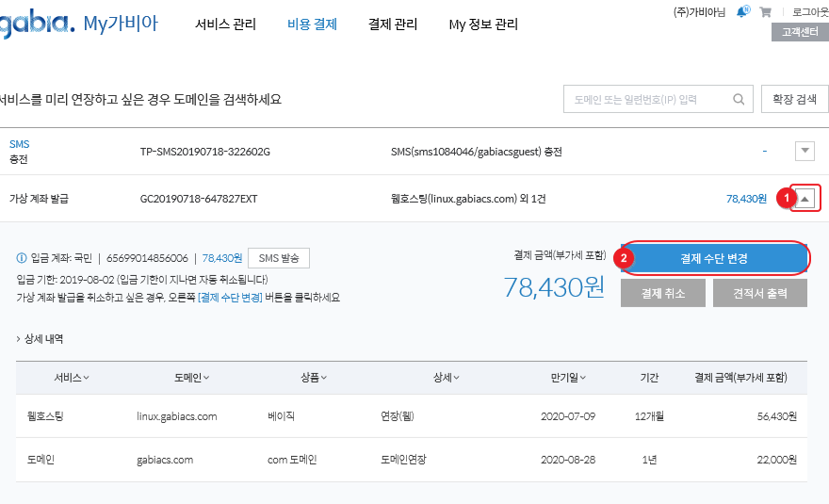
Task: Sort by 서비스 column header
Action: tap(72, 378)
